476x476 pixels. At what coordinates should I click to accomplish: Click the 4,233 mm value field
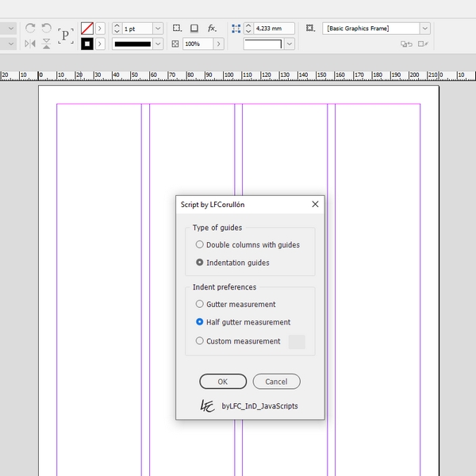click(274, 29)
